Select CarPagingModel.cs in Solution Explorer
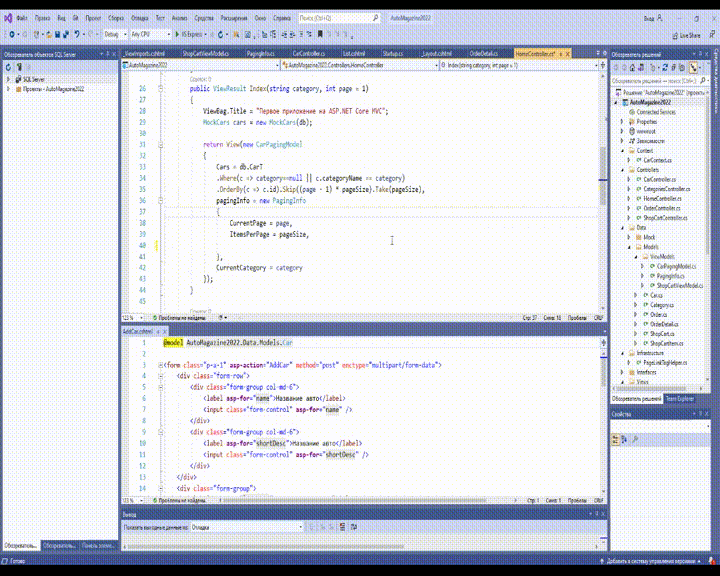720x576 pixels. [x=676, y=266]
